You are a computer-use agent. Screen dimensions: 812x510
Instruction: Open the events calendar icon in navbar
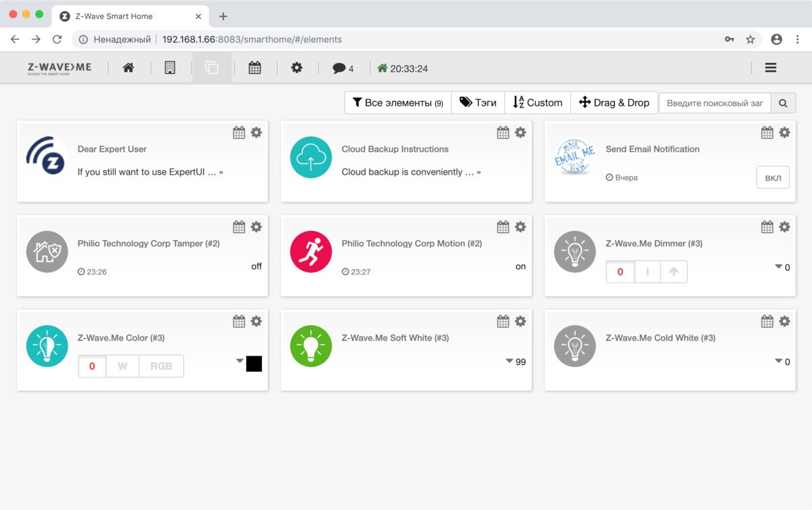click(x=254, y=68)
